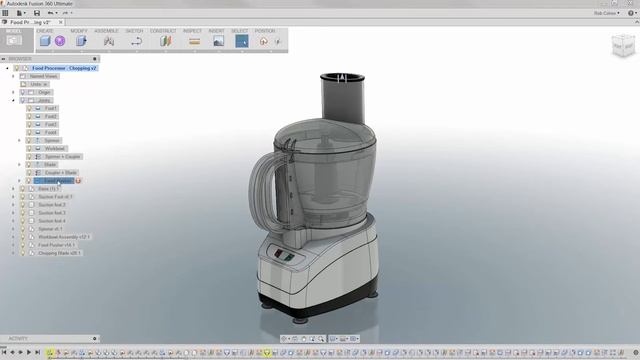Toggle the lightbulb for Workbowl joint
The height and width of the screenshot is (360, 640).
tap(29, 149)
